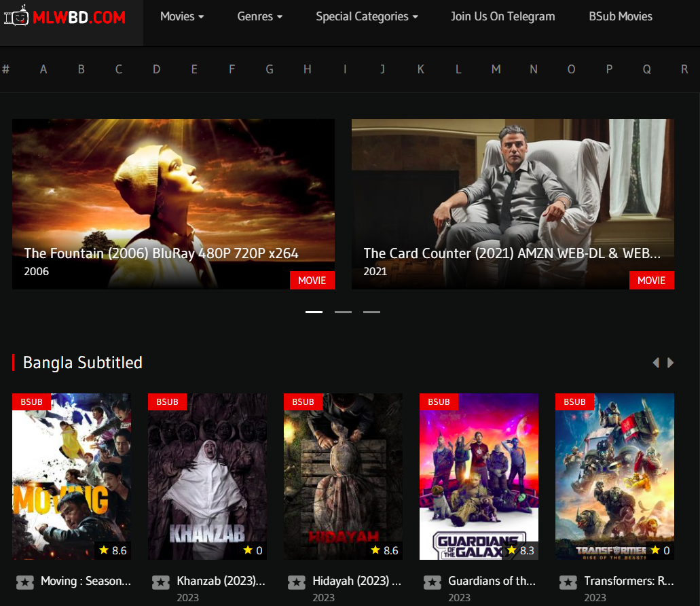Click the MLWBD.COM site logo
The image size is (700, 606).
pyautogui.click(x=65, y=17)
